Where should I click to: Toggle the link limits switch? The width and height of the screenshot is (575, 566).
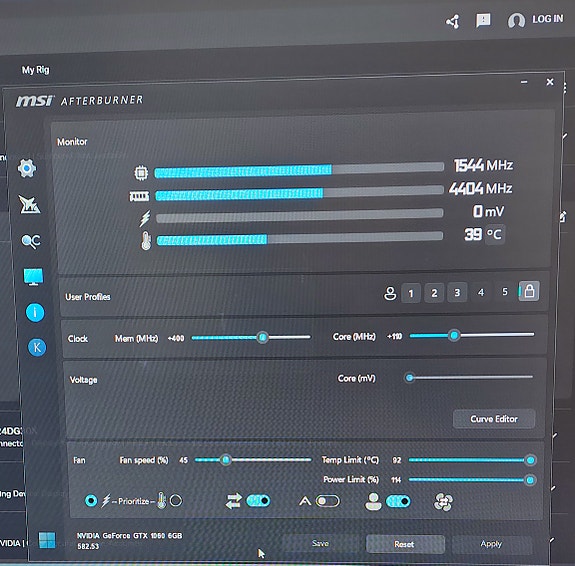[258, 501]
